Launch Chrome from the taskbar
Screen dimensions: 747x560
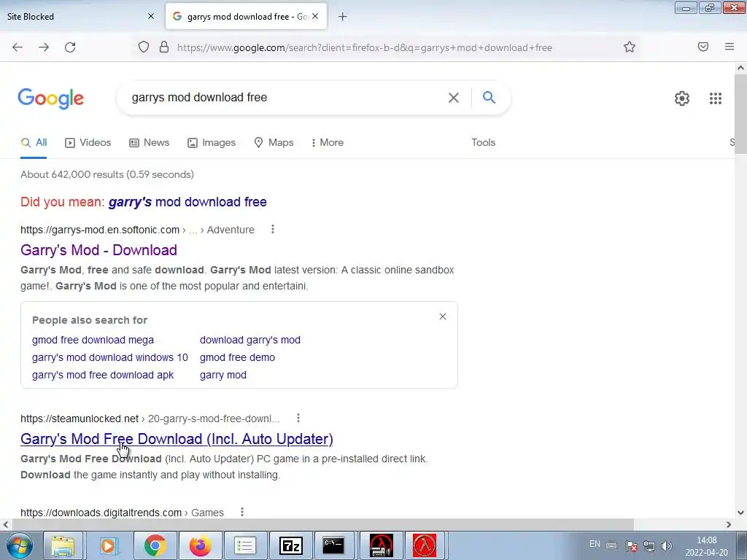click(155, 545)
